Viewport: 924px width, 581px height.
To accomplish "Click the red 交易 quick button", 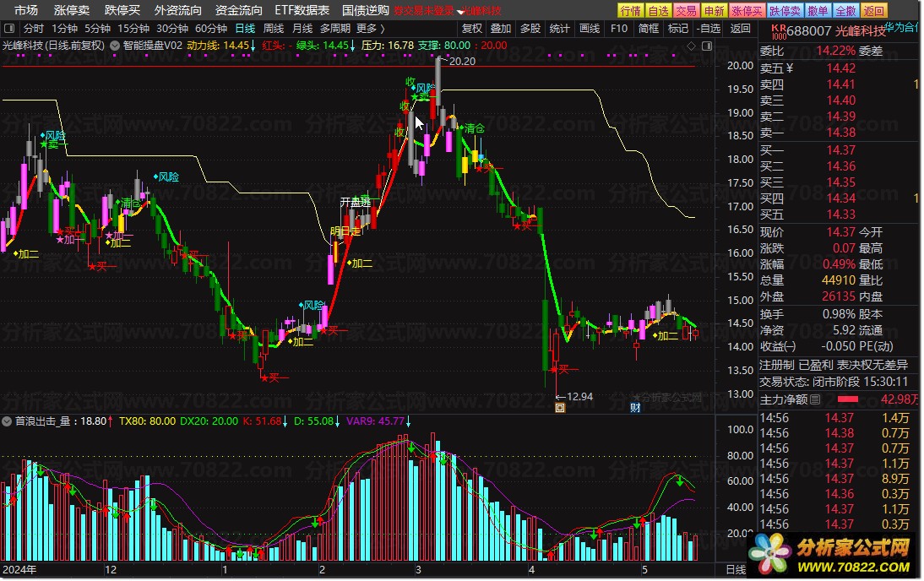I will (685, 11).
